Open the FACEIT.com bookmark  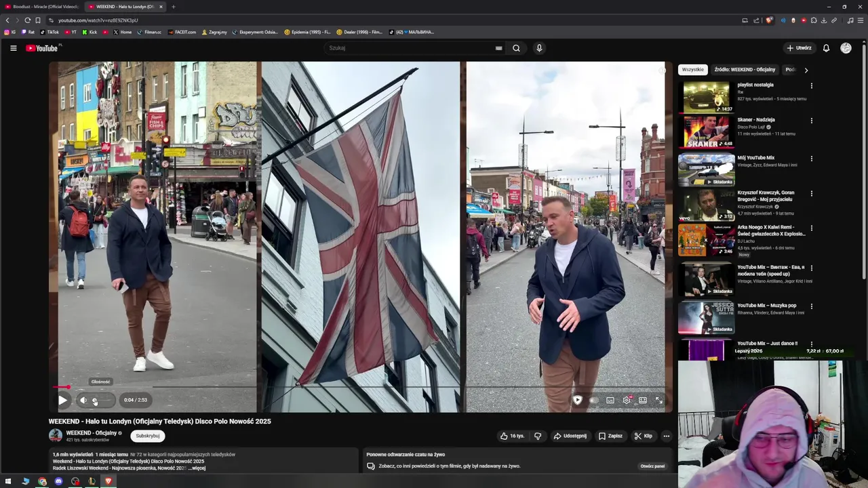pyautogui.click(x=182, y=32)
